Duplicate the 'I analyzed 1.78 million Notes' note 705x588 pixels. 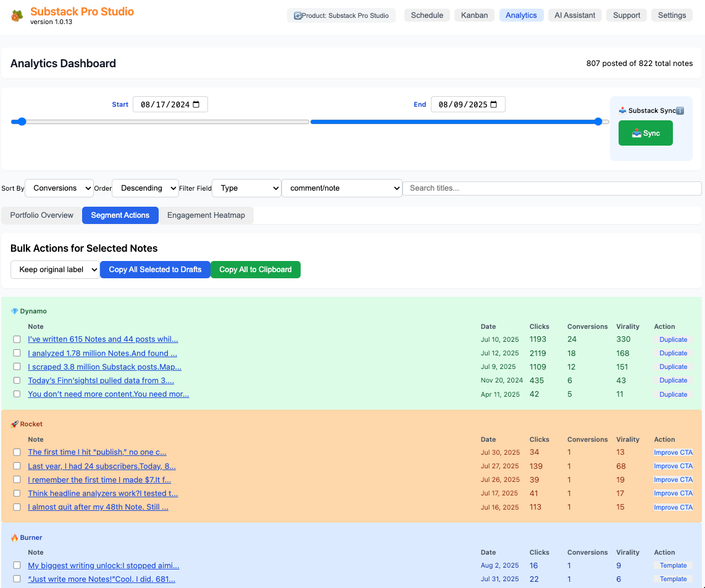pos(673,354)
